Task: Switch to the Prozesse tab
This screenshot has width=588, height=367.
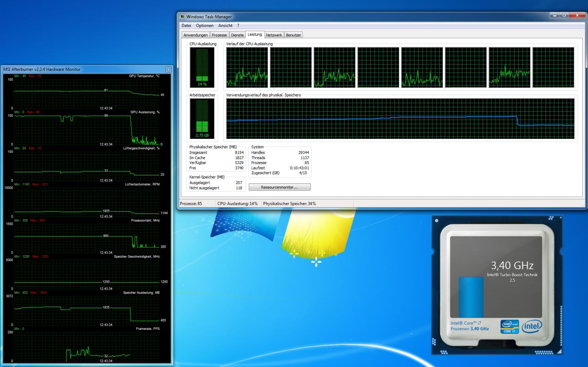Action: (x=219, y=35)
